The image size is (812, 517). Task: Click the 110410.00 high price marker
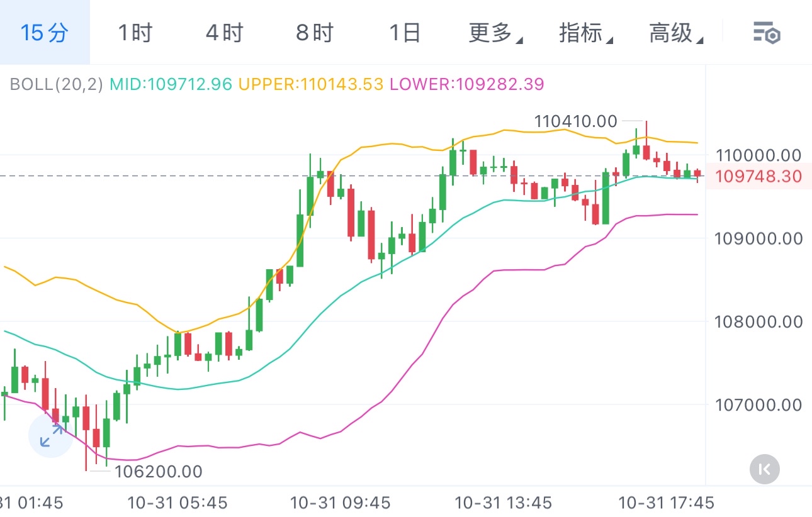[x=575, y=121]
